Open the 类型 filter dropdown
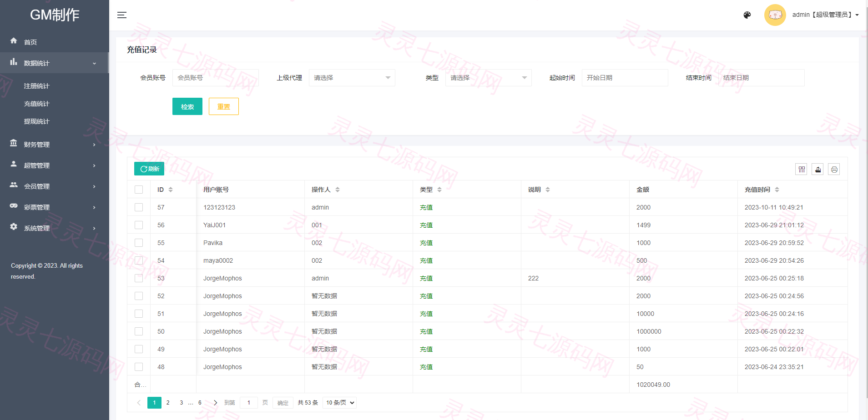 [x=489, y=78]
